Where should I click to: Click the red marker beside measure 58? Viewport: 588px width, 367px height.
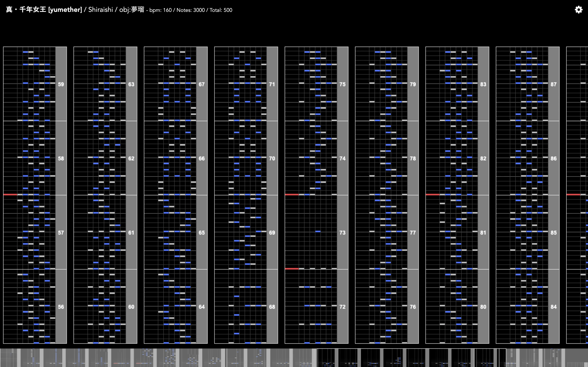click(10, 194)
